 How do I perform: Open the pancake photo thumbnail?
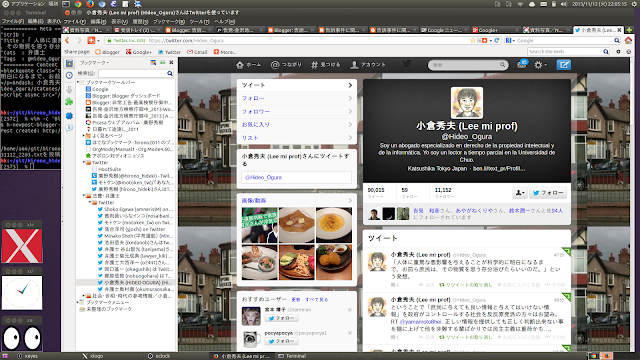pos(296,225)
